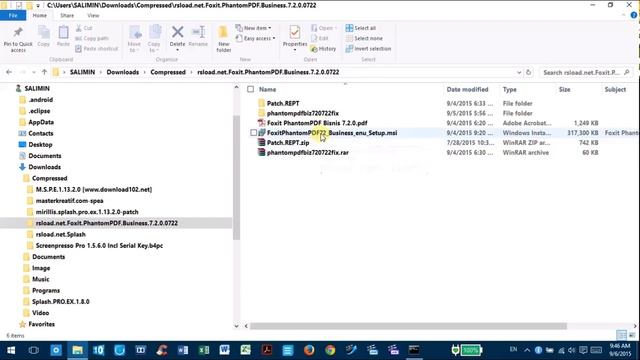Select Desktop in navigation pane
Screen dimensions: 640x360
[40, 144]
